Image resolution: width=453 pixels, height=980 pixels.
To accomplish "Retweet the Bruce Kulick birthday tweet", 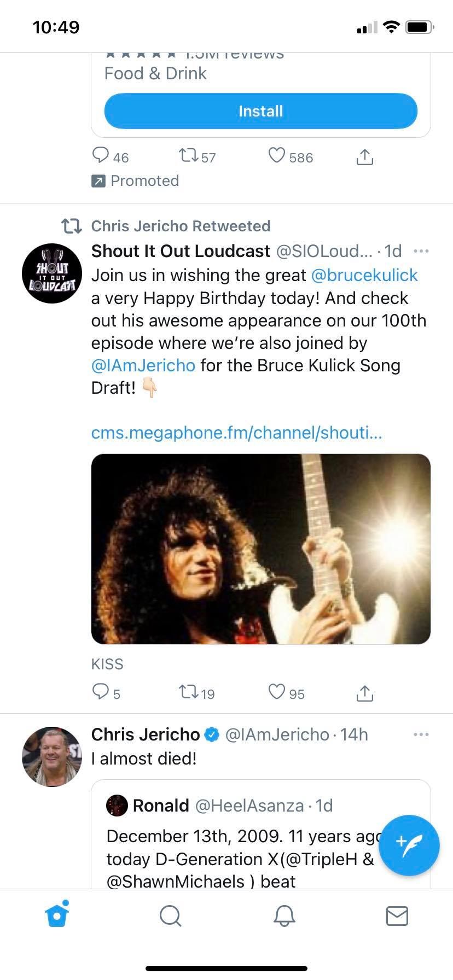I will tap(189, 692).
